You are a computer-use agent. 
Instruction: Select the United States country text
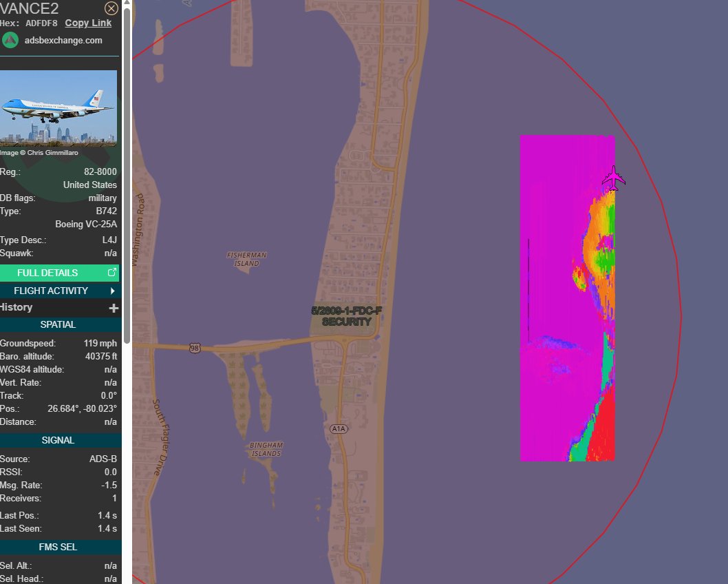90,185
